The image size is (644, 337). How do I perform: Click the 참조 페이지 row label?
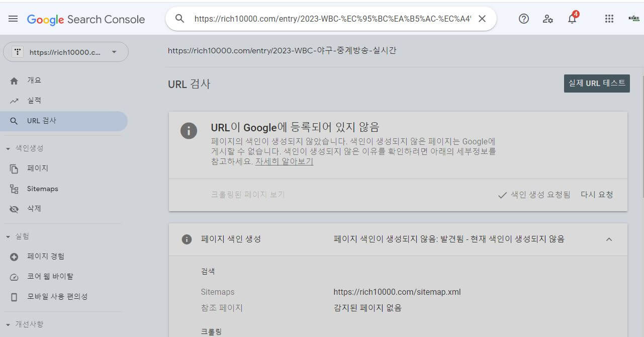pos(222,308)
